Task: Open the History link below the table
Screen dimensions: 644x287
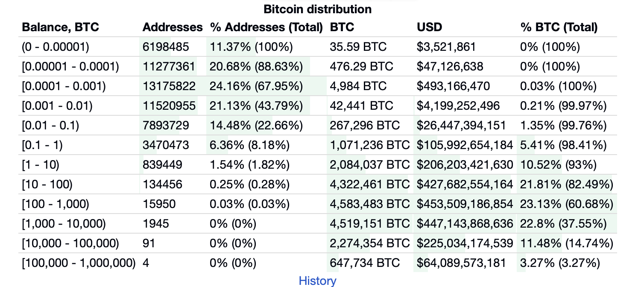Action: 317,281
